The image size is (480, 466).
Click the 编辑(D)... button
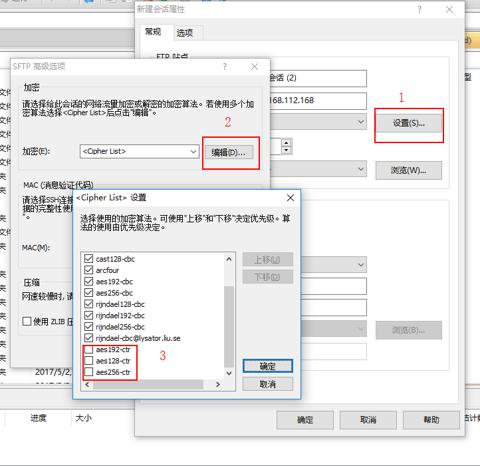point(228,153)
